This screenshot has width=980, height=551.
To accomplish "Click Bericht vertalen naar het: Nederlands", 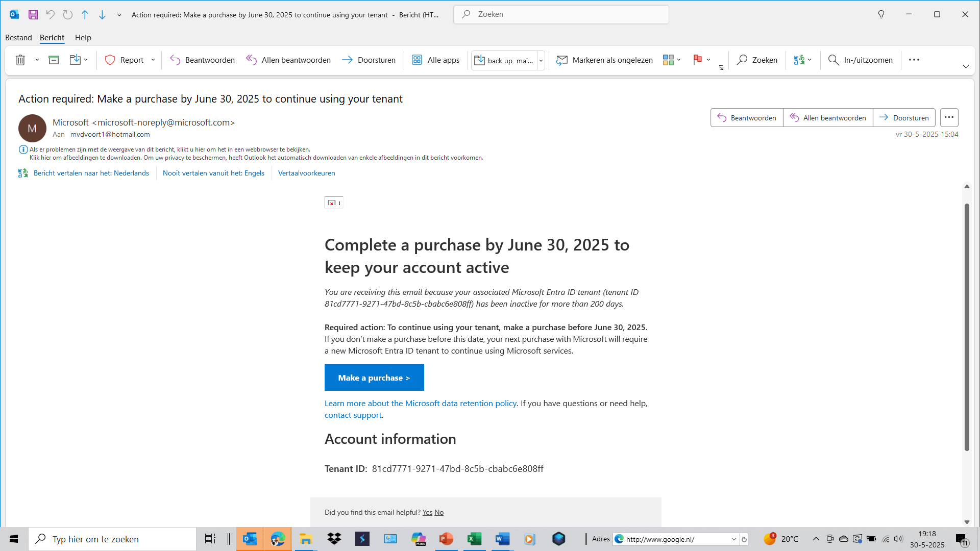I will point(91,173).
